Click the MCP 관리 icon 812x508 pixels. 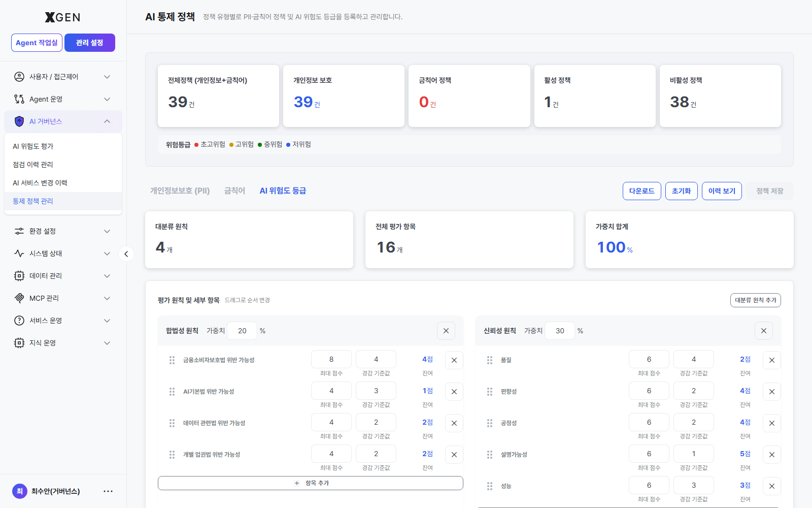[19, 298]
